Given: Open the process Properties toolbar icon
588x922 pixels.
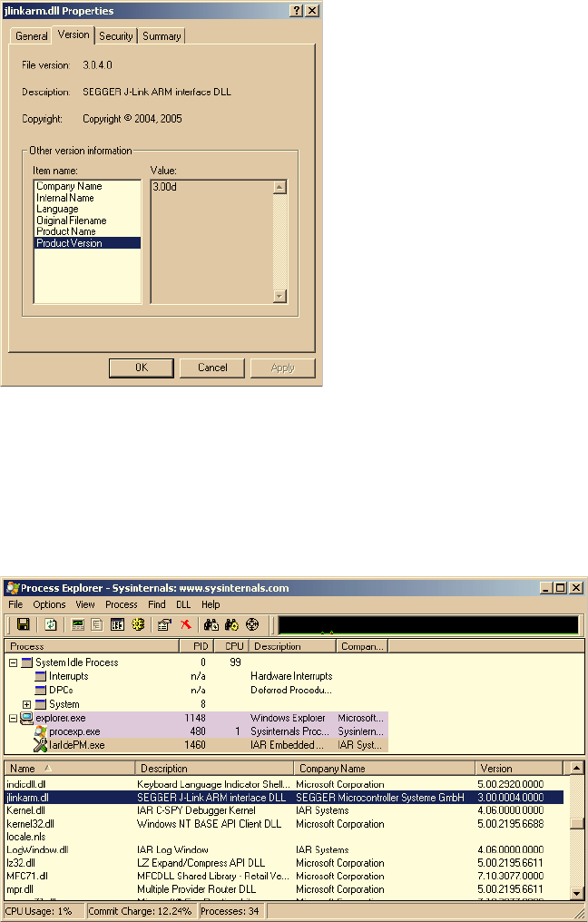Looking at the screenshot, I should [165, 624].
